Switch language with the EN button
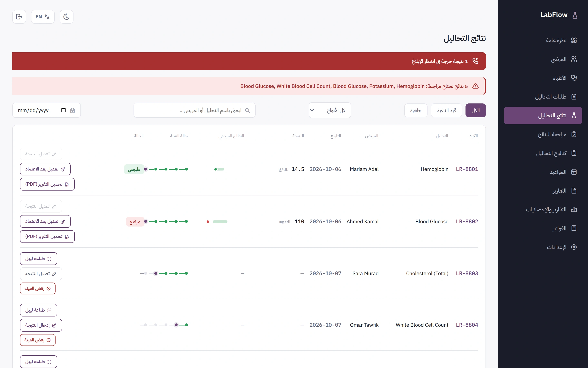The image size is (588, 368). [43, 17]
